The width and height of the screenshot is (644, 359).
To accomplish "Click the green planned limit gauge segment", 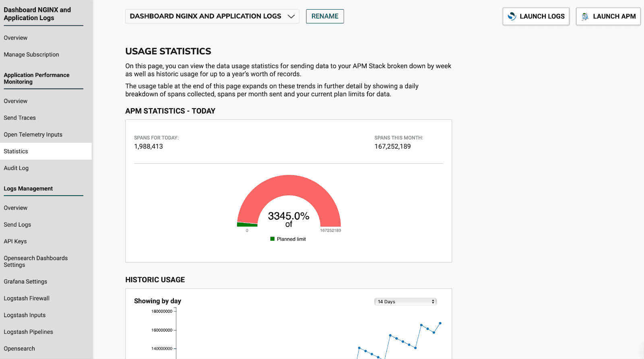I will pyautogui.click(x=247, y=225).
